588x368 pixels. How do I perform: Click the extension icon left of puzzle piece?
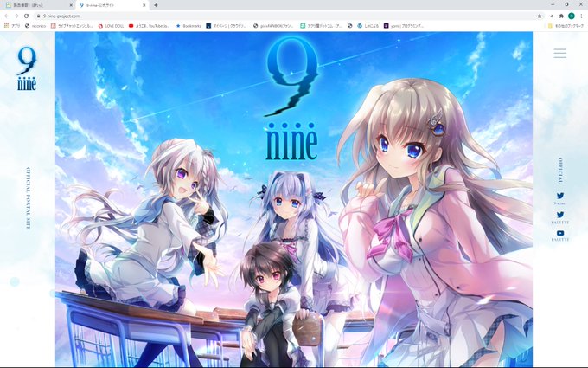click(x=552, y=16)
